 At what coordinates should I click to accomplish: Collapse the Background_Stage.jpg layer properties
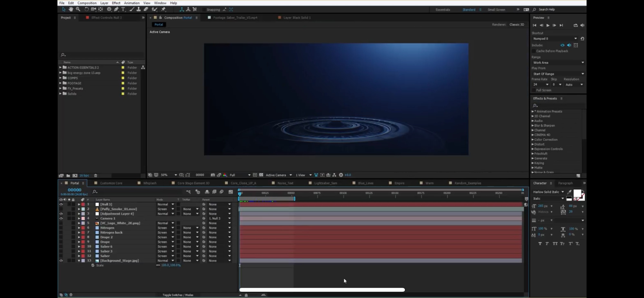pos(79,261)
